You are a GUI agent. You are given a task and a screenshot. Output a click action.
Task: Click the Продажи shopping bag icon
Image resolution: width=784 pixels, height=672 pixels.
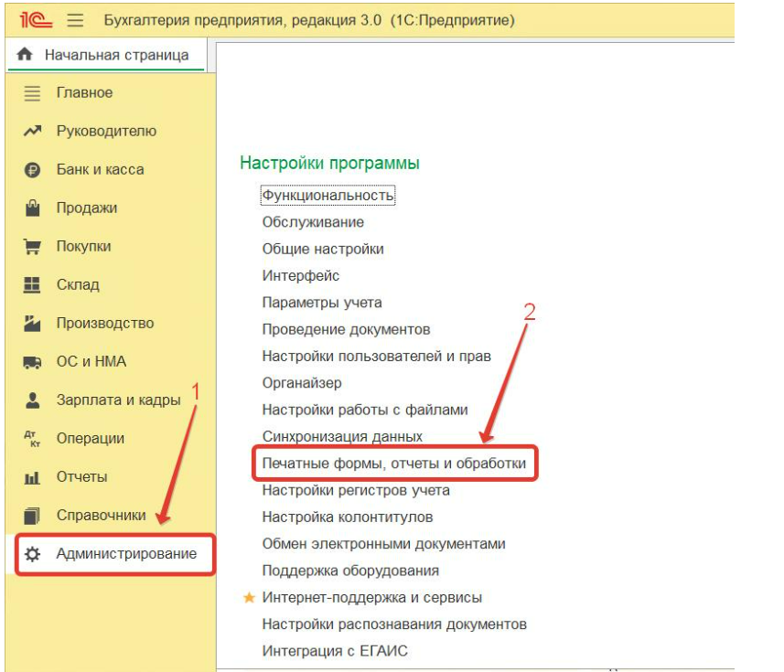point(33,208)
